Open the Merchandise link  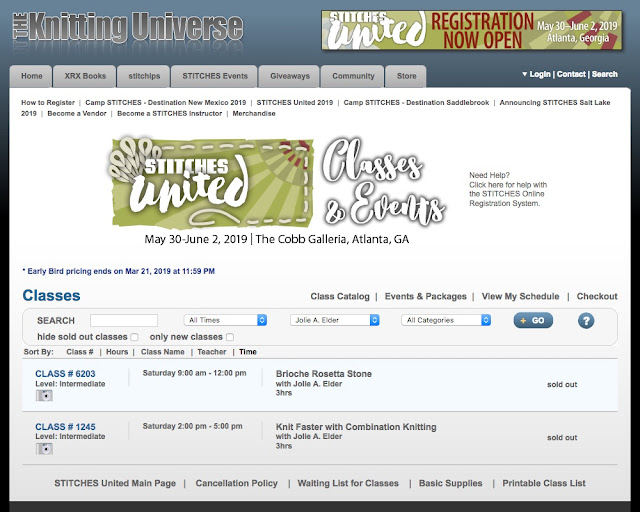click(254, 114)
